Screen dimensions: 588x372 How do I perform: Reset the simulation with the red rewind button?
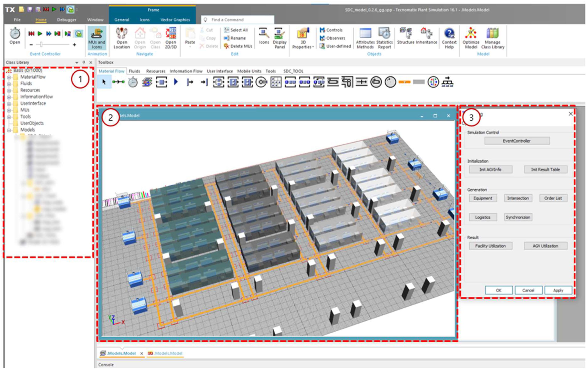point(31,34)
